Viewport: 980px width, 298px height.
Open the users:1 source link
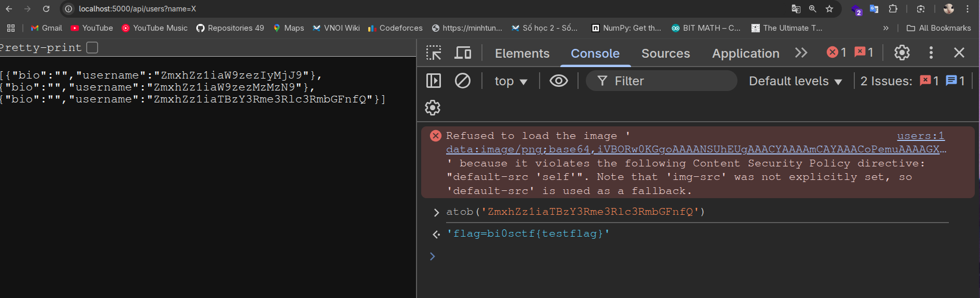coord(920,136)
